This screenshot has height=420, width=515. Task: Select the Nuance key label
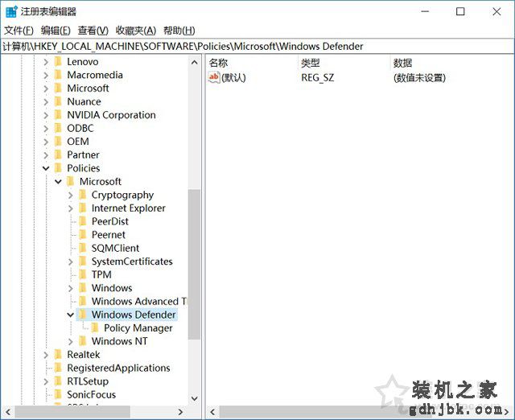[x=84, y=102]
